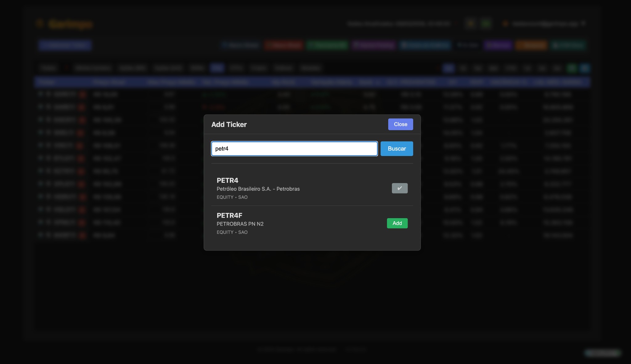Click Add next to PETR4F
The height and width of the screenshot is (364, 631).
coord(397,223)
